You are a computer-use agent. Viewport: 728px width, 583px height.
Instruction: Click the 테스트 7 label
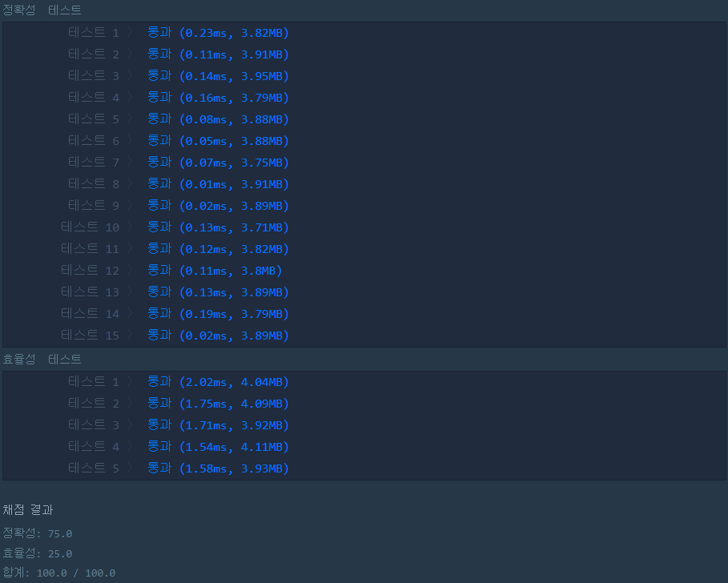tap(94, 163)
